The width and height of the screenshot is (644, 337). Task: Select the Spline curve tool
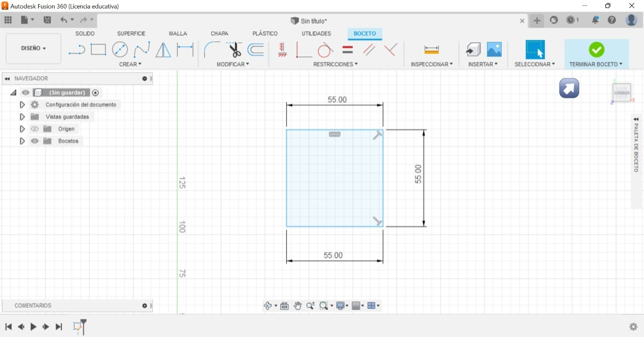tap(142, 49)
